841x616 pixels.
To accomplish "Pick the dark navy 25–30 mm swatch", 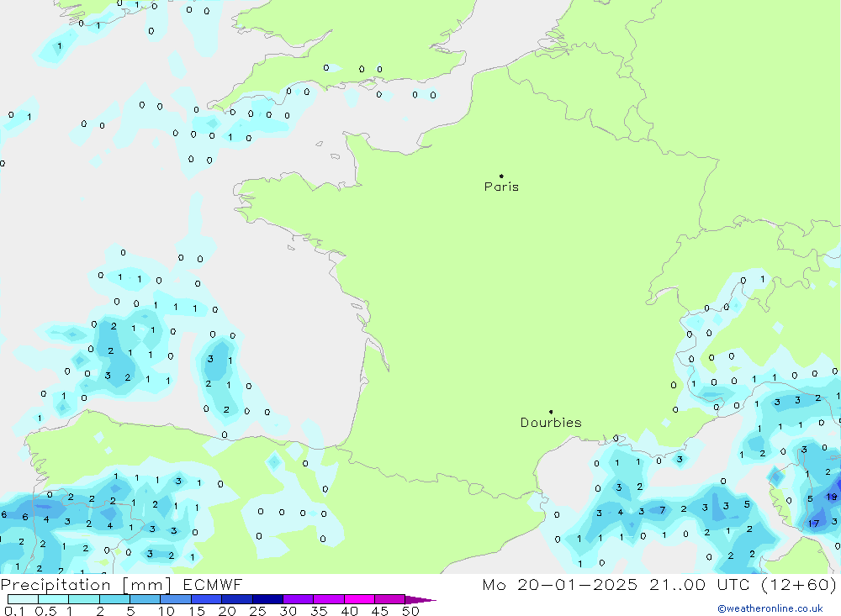I will [267, 600].
